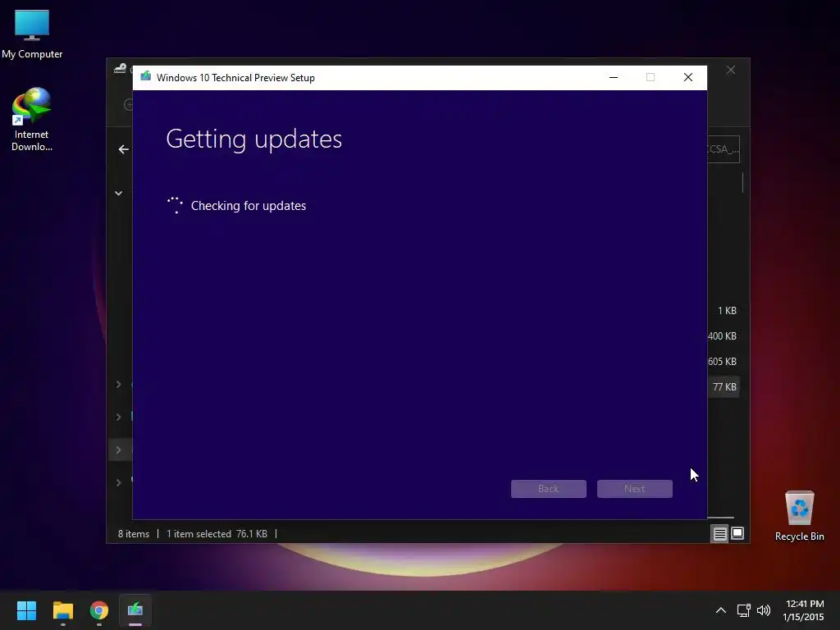Switch Explorer to large icons view

tap(737, 533)
